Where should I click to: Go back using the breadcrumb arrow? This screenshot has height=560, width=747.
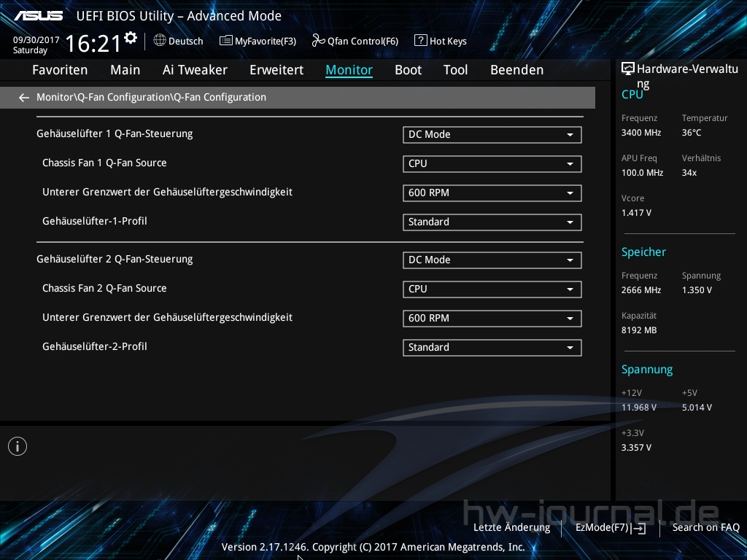click(24, 98)
